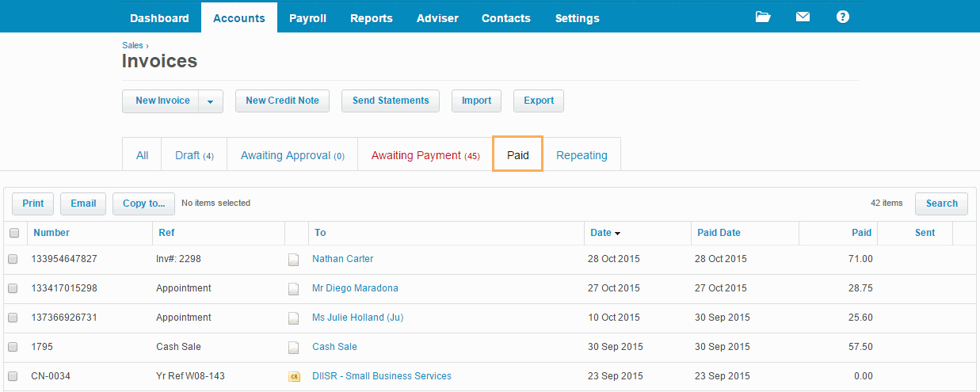This screenshot has width=980, height=392.
Task: Check the box for invoice 133954647827
Action: click(13, 259)
